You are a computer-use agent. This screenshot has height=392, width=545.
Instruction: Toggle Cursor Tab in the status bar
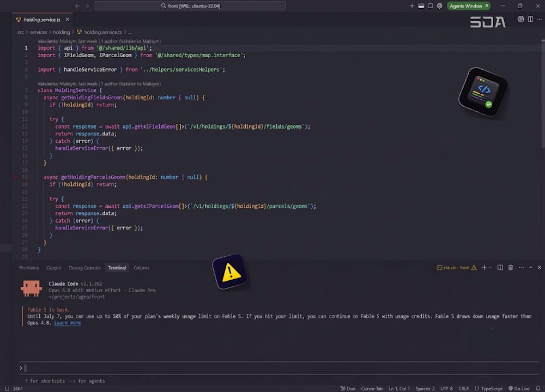372,389
